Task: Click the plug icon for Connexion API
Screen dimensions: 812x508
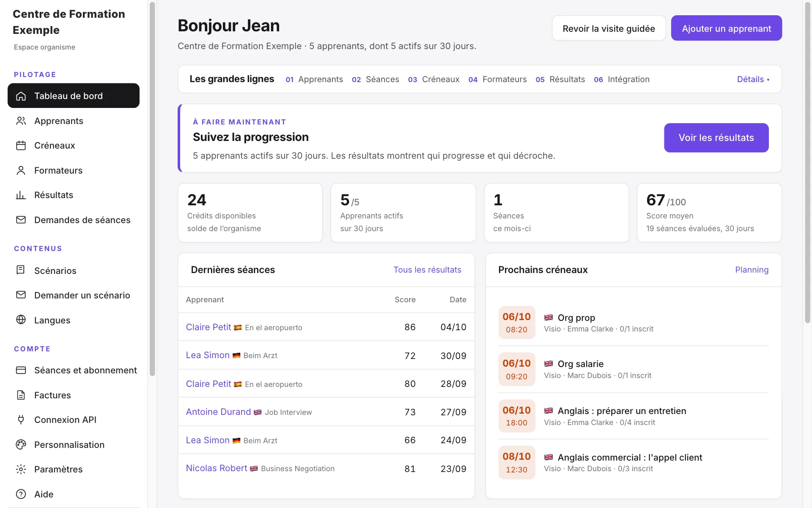Action: click(21, 420)
